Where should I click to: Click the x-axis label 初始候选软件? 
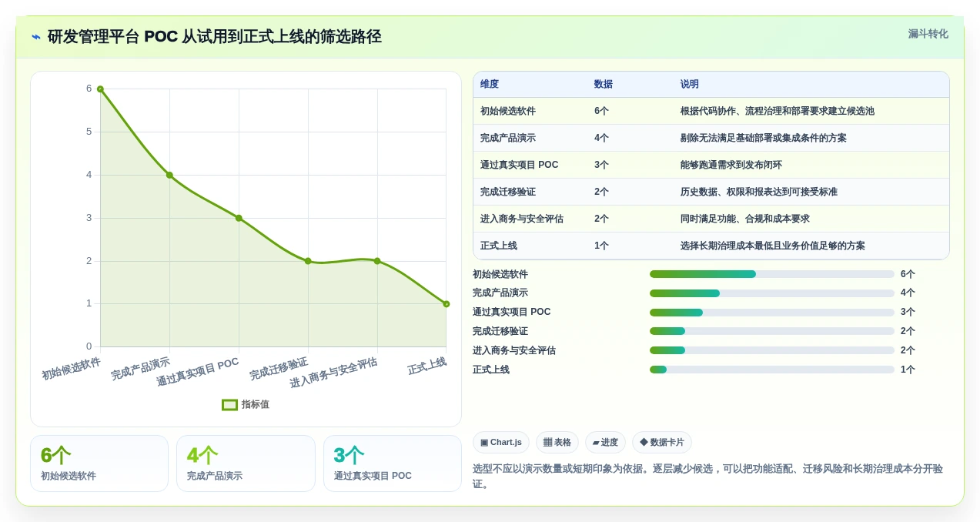click(71, 368)
